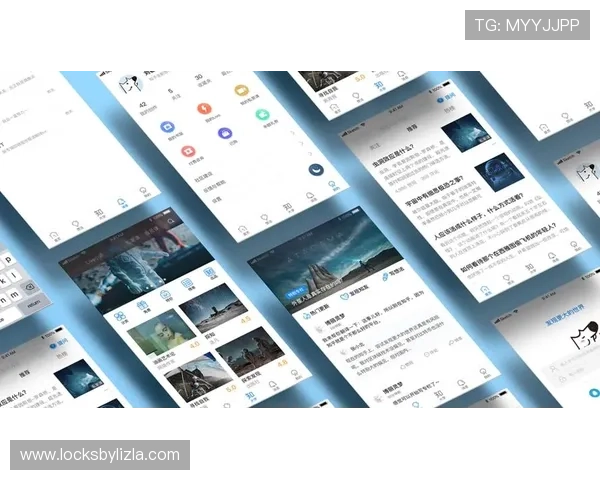Open the search icon on the discover screen
The width and height of the screenshot is (600, 480).
pos(171,220)
